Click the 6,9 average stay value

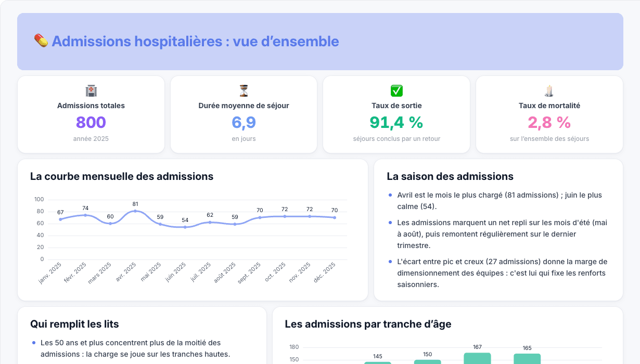pyautogui.click(x=244, y=122)
